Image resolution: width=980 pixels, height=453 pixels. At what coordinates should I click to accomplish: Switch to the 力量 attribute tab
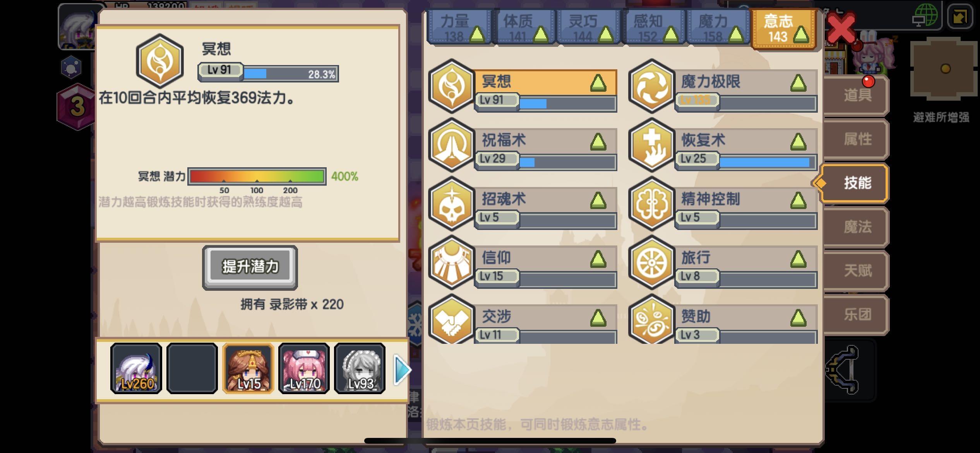459,27
